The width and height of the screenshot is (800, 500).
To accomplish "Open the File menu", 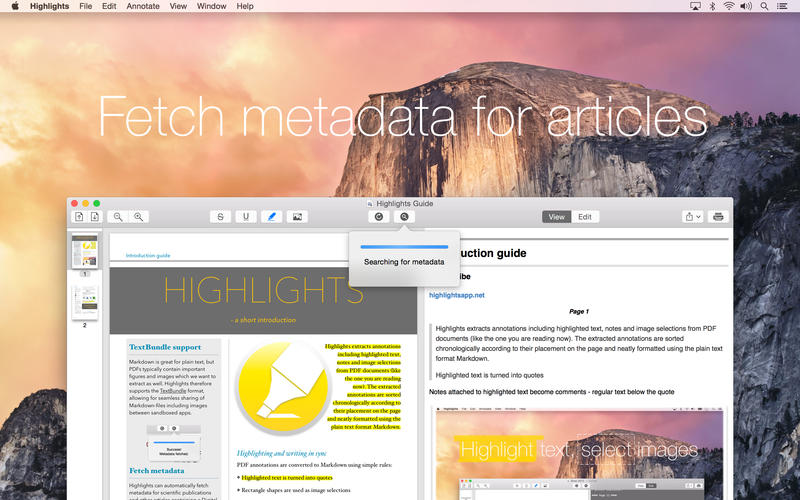I will point(86,6).
